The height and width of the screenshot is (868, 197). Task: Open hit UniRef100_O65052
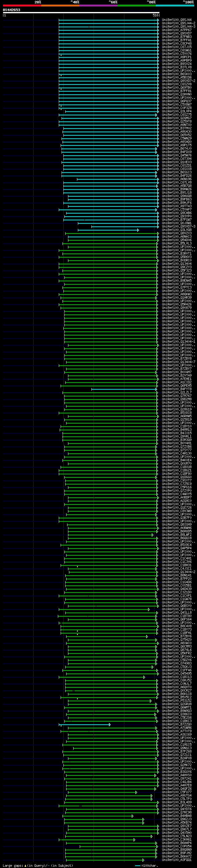tap(176, 135)
